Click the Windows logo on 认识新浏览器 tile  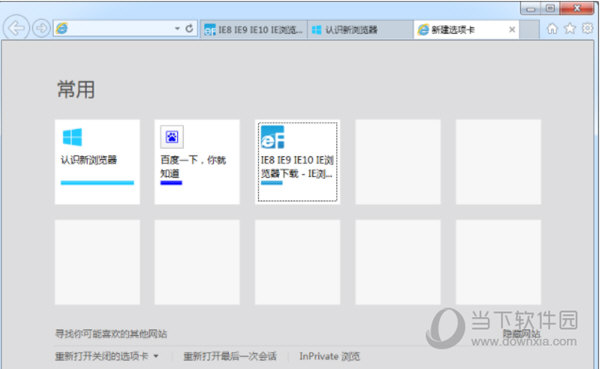[x=72, y=137]
